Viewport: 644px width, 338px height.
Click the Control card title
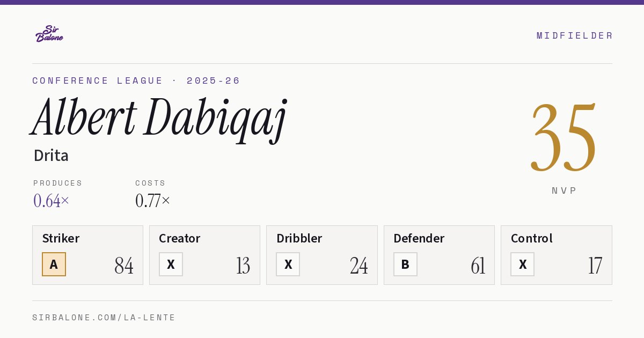tap(532, 238)
